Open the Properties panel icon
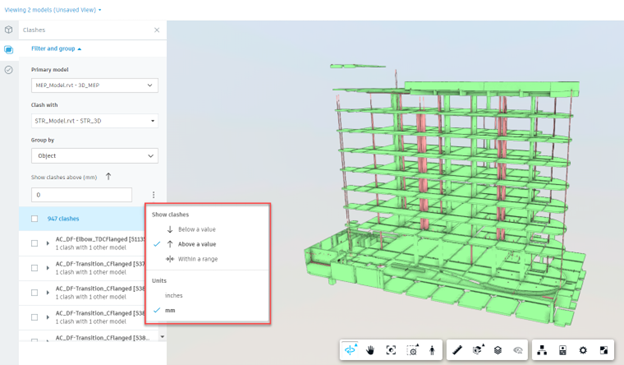Screen dimensions: 624x365 pyautogui.click(x=563, y=350)
